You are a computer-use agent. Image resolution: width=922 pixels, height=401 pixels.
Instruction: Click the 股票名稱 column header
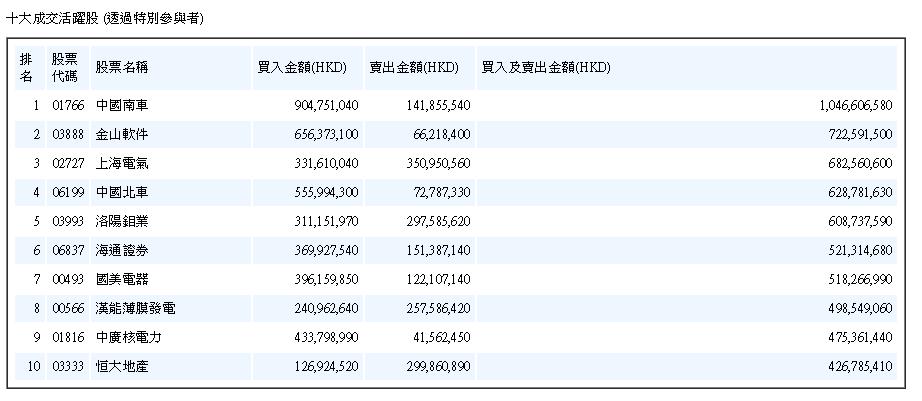pyautogui.click(x=122, y=67)
